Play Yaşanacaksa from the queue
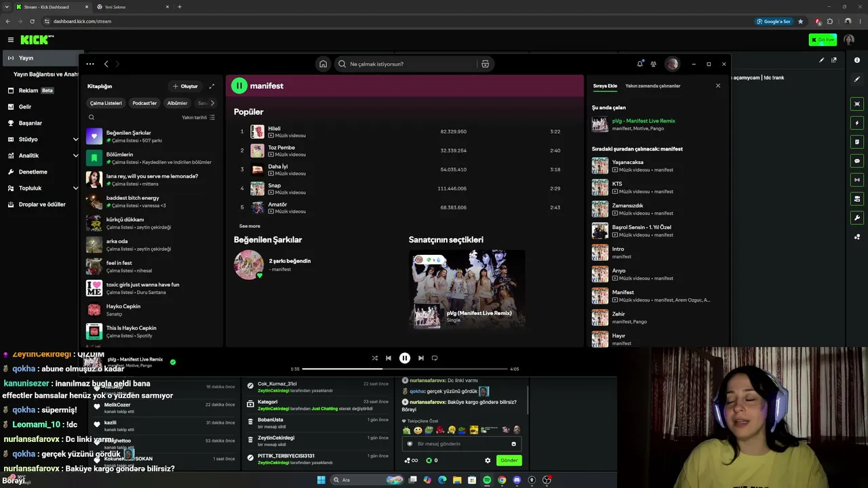Viewport: 868px width, 488px height. pyautogui.click(x=655, y=166)
